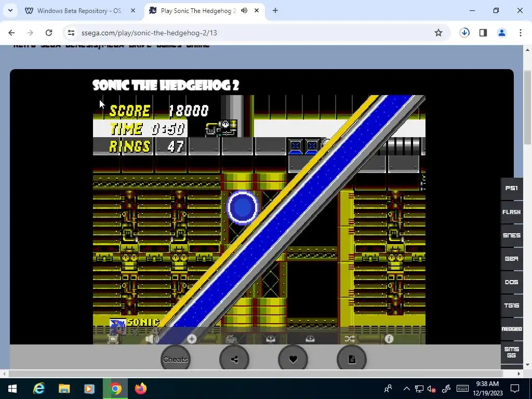Open the Cheats button
The width and height of the screenshot is (532, 399).
click(176, 360)
